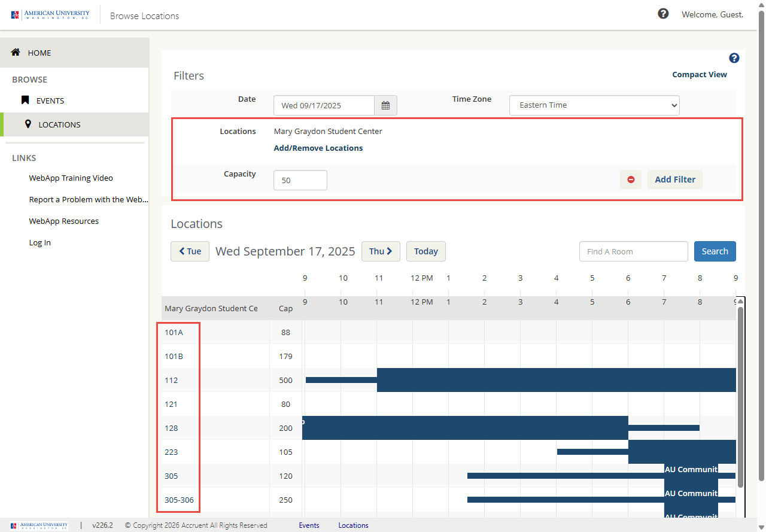Image resolution: width=766 pixels, height=532 pixels.
Task: Go to next day with Thu button
Action: click(381, 251)
